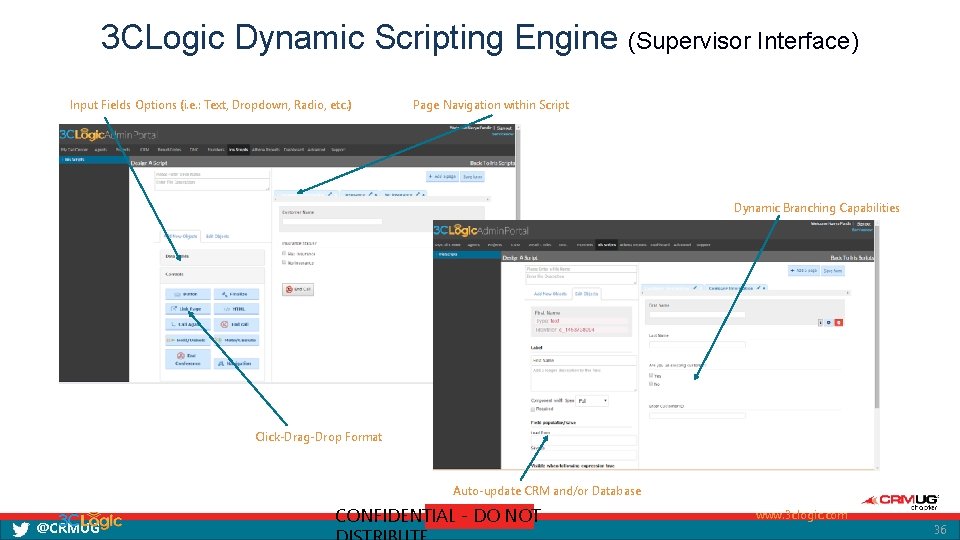Click 3CLogic Admin Portal logo, right window
The width and height of the screenshot is (960, 540).
click(481, 230)
